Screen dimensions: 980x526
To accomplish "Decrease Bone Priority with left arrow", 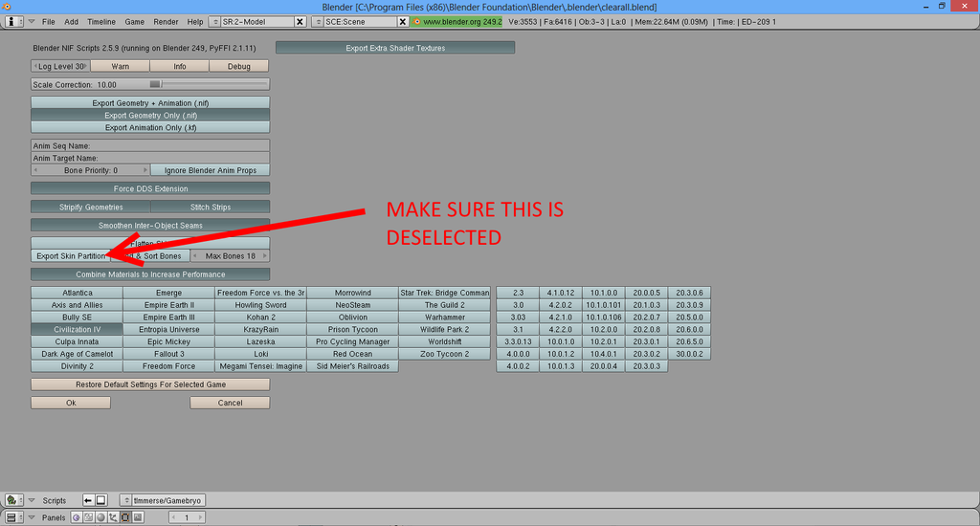I will click(35, 170).
